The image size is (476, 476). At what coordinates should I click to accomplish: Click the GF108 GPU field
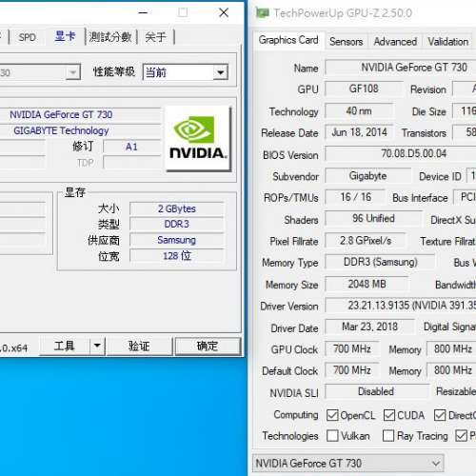point(364,89)
